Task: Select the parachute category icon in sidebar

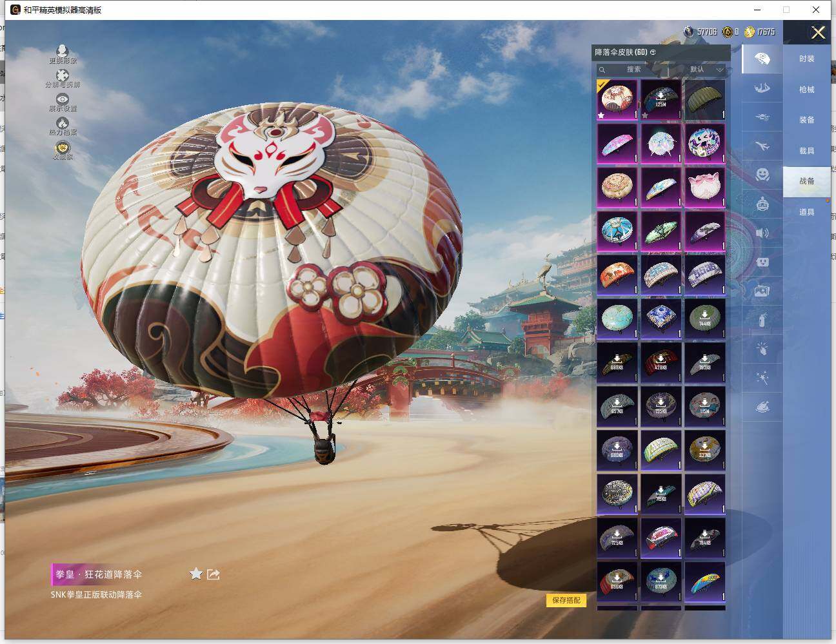Action: point(762,59)
